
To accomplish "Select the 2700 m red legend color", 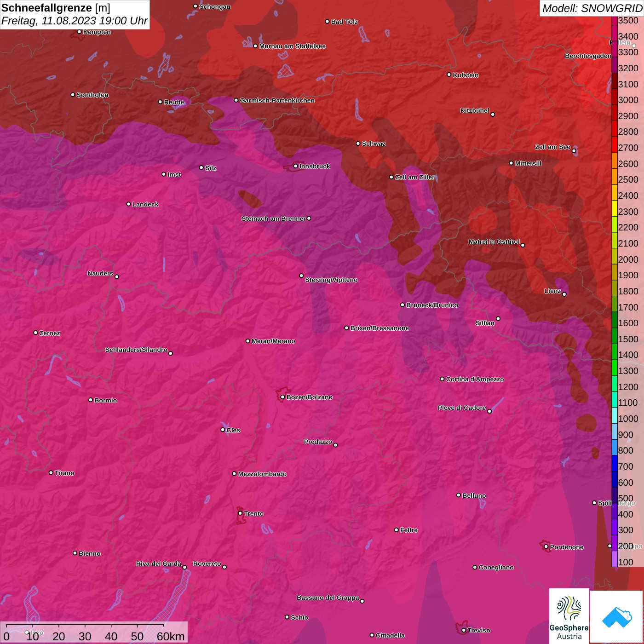I will tap(615, 144).
